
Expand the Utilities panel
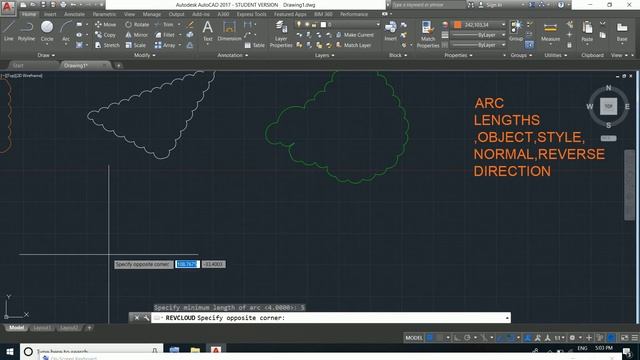click(555, 55)
